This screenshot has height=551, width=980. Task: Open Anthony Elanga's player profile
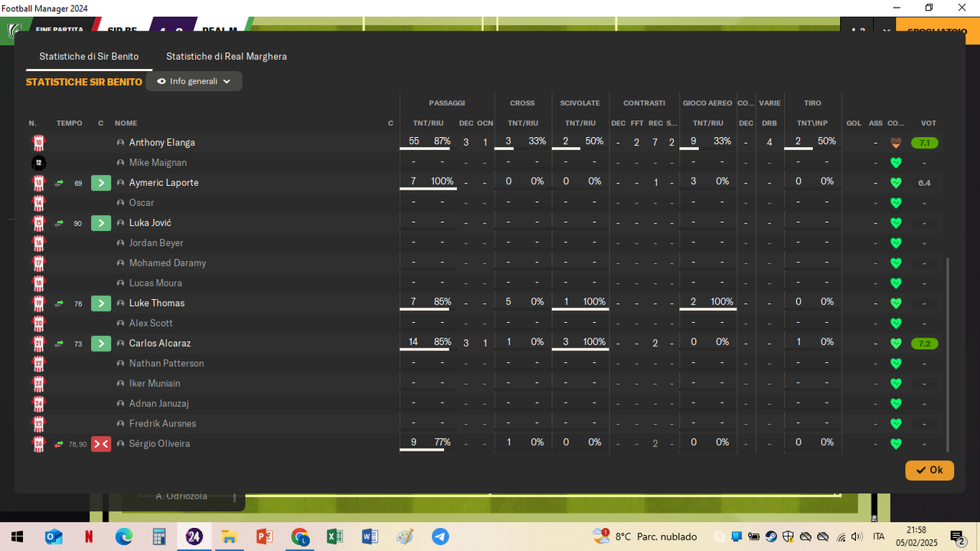(x=162, y=142)
